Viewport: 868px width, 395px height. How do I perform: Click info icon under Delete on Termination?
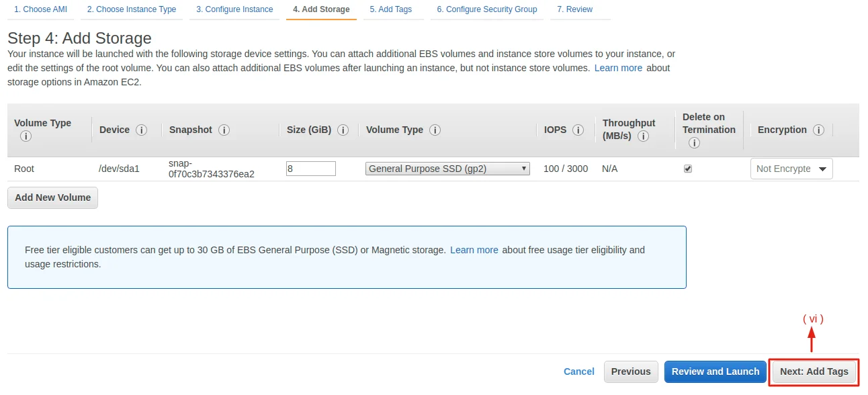pos(694,142)
